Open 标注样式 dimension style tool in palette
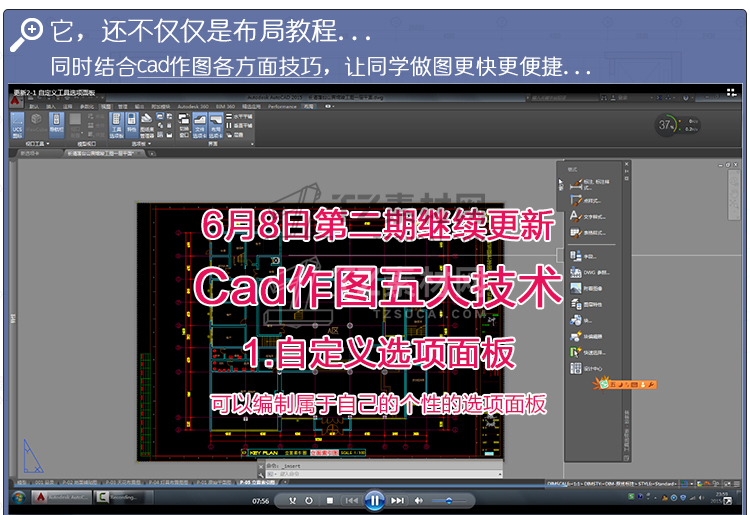Screen dimensions: 750x515 tap(589, 184)
